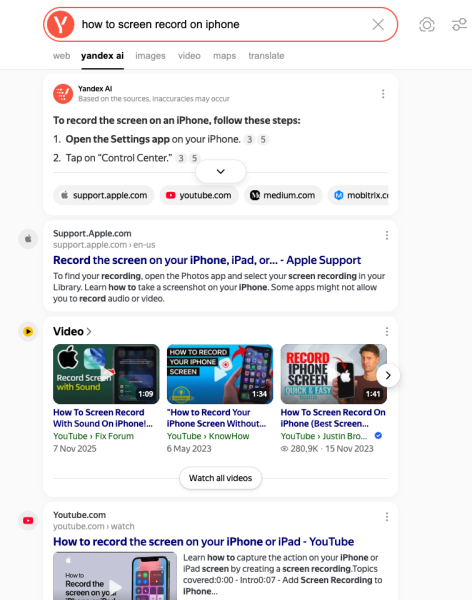Screen dimensions: 472x600
Task: Click citation 3 after Control Center step
Action: click(x=181, y=158)
